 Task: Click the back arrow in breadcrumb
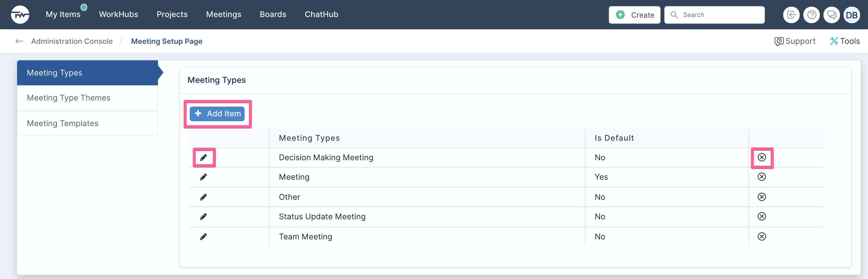click(19, 41)
